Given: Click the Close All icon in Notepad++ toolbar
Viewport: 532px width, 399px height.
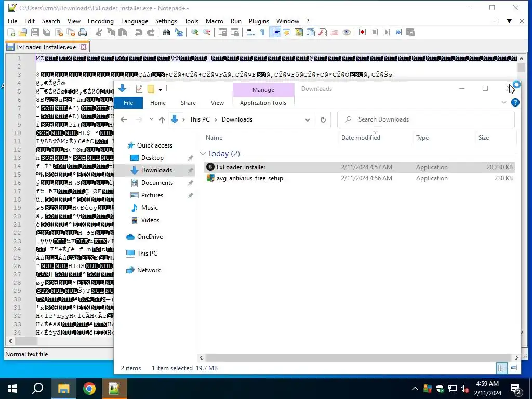Looking at the screenshot, I should 71,33.
